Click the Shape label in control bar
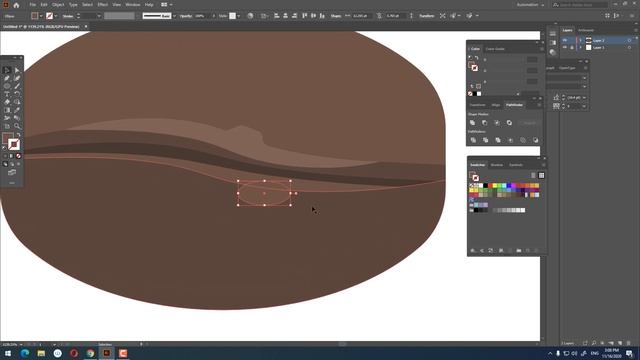 click(x=336, y=16)
